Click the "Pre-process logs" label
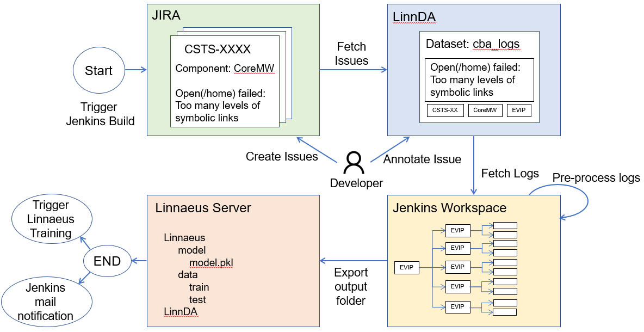 click(596, 177)
